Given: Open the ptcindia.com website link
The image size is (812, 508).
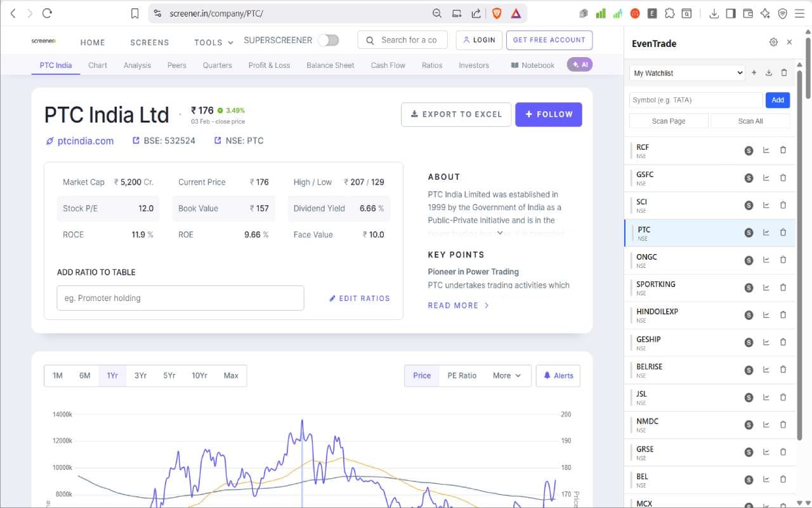Looking at the screenshot, I should point(79,141).
